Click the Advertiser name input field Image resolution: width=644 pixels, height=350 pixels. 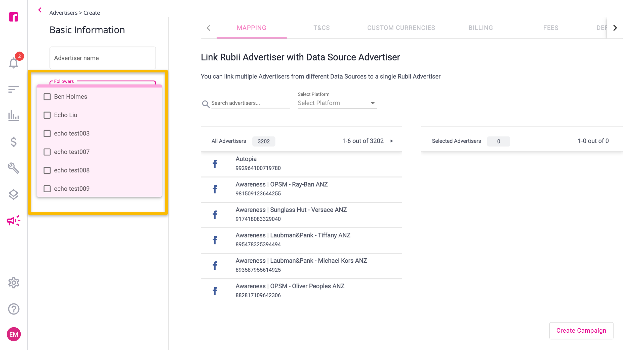click(x=103, y=58)
